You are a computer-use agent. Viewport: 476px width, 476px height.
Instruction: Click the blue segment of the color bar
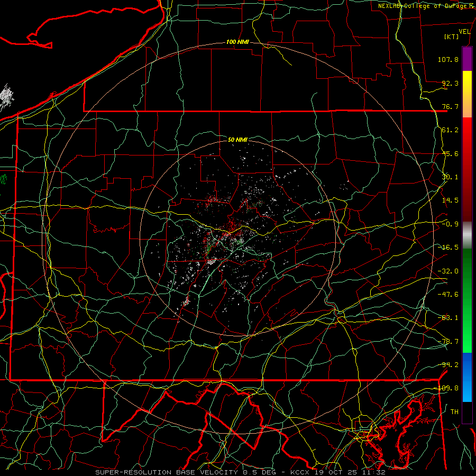point(467,377)
